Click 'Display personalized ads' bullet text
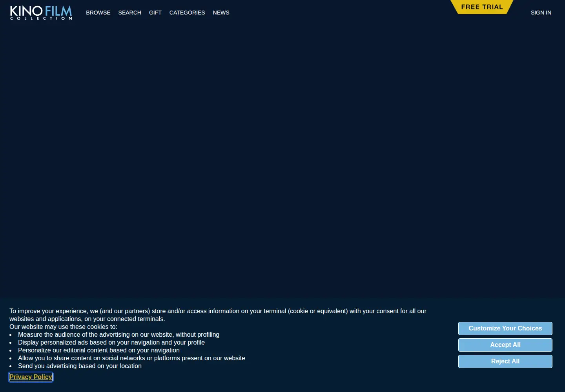This screenshot has height=392, width=565. (x=111, y=343)
